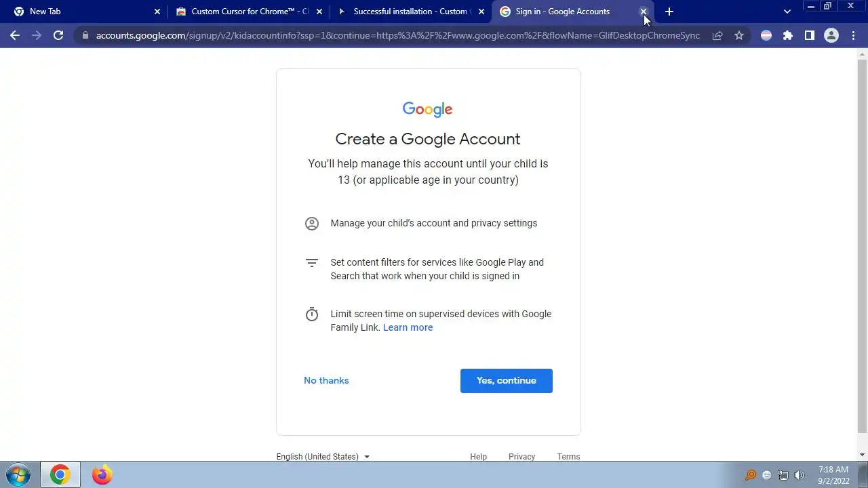The width and height of the screenshot is (868, 488).
Task: Close the New Tab tab
Action: pyautogui.click(x=157, y=12)
